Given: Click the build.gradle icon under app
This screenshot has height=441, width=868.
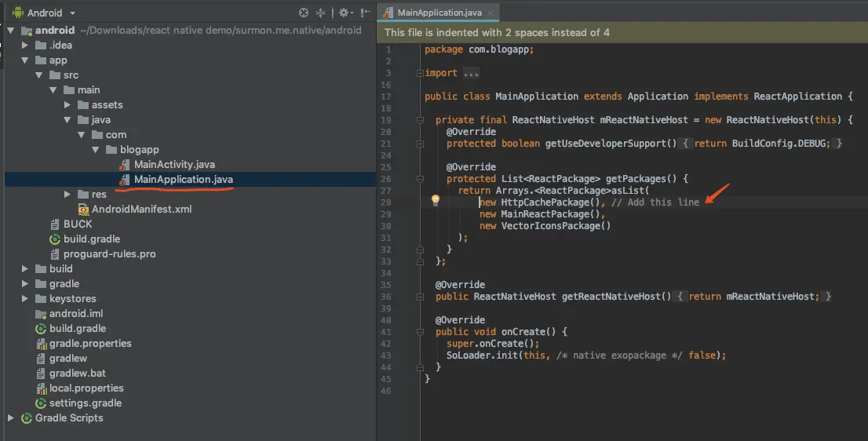Looking at the screenshot, I should (55, 239).
